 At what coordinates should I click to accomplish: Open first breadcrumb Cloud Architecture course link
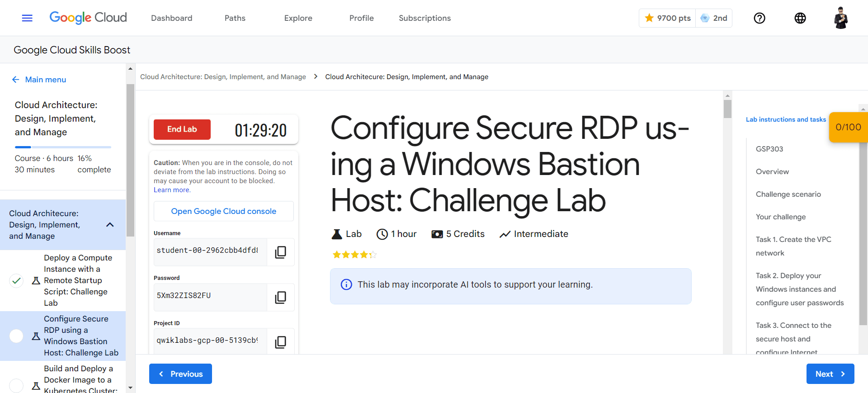pos(223,77)
